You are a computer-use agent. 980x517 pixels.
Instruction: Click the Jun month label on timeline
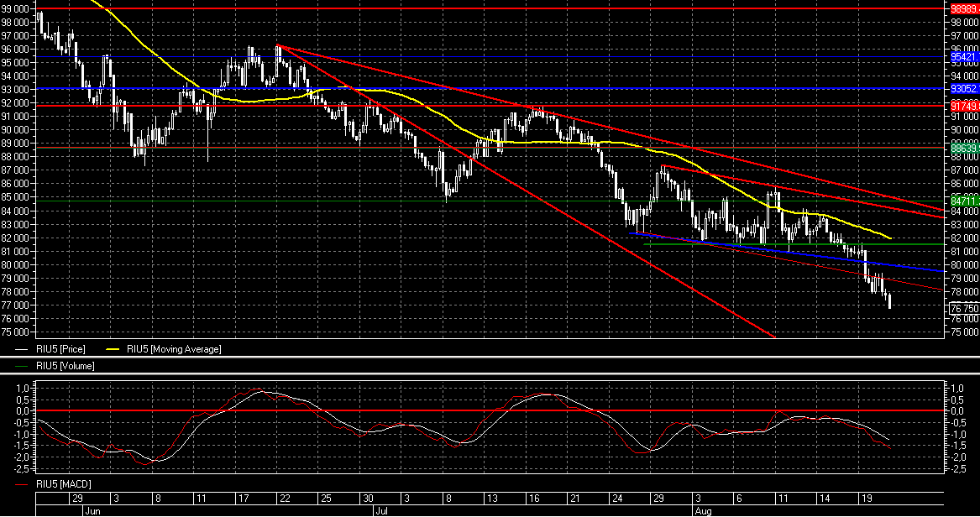pyautogui.click(x=92, y=509)
